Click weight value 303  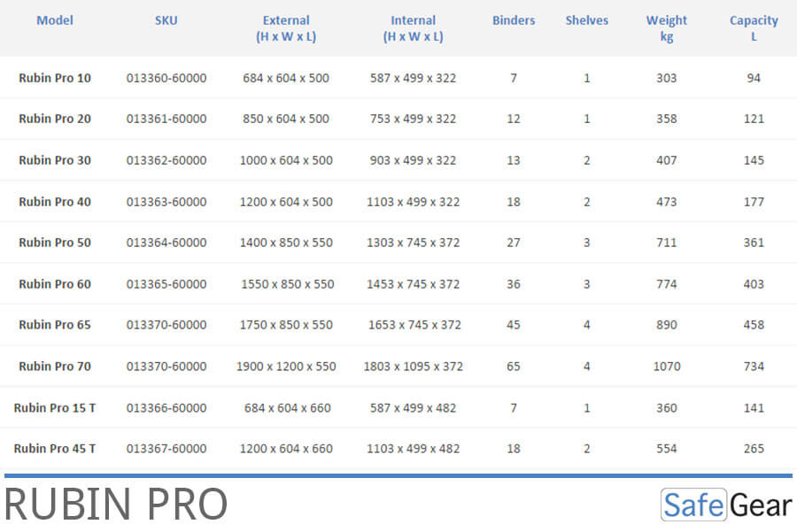(x=666, y=78)
